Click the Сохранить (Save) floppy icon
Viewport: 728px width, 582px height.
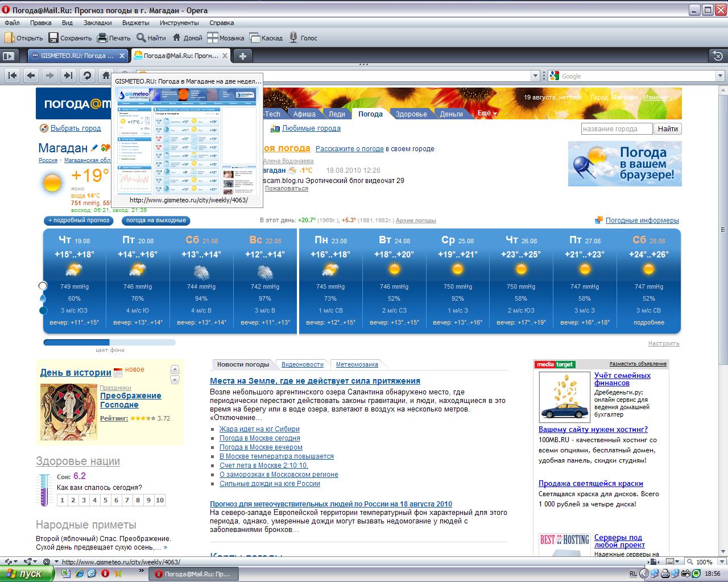coord(53,38)
